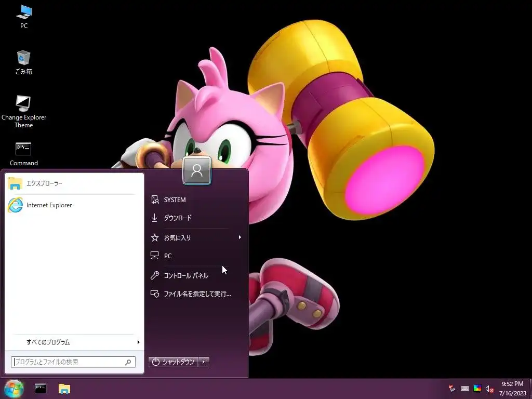532x399 pixels.
Task: Click the PC monitor icon in Start menu
Action: click(x=155, y=256)
